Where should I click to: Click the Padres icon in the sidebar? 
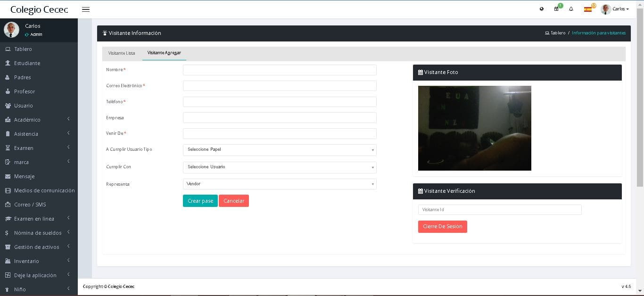pos(8,77)
